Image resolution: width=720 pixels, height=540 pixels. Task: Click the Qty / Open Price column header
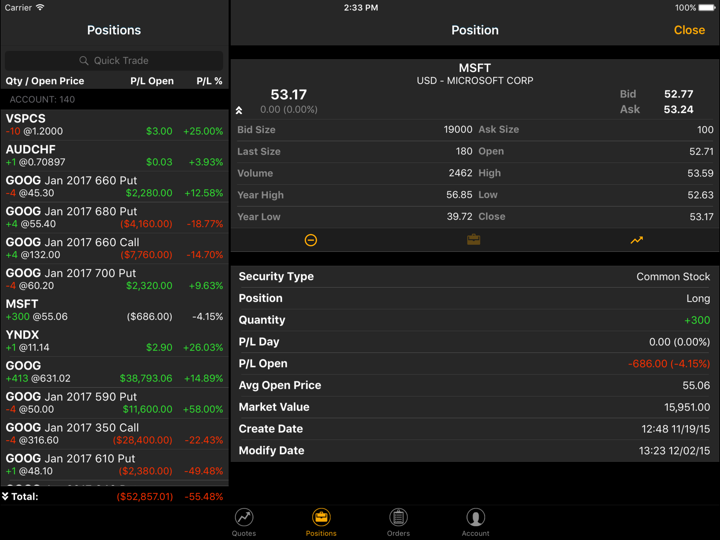(x=45, y=81)
